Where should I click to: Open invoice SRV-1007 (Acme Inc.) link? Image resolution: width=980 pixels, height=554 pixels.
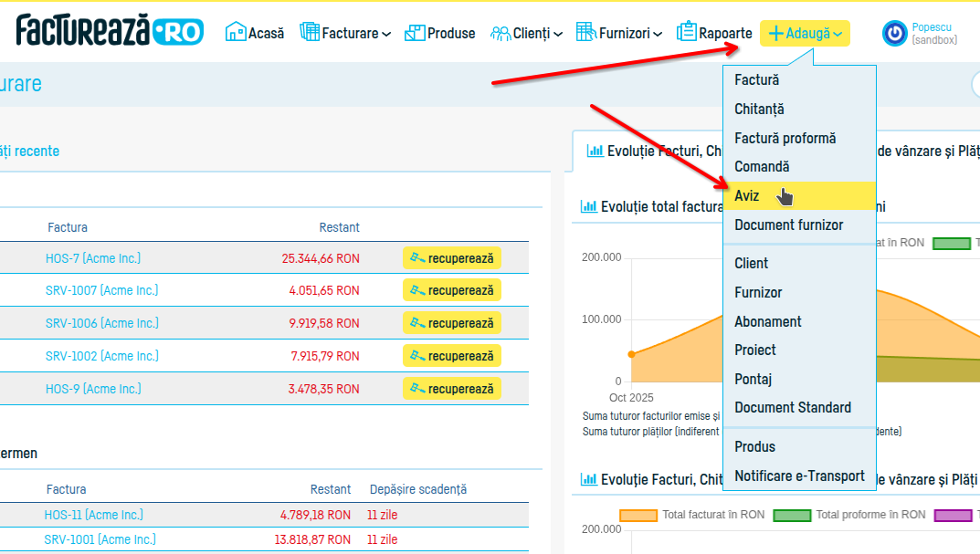coord(101,290)
